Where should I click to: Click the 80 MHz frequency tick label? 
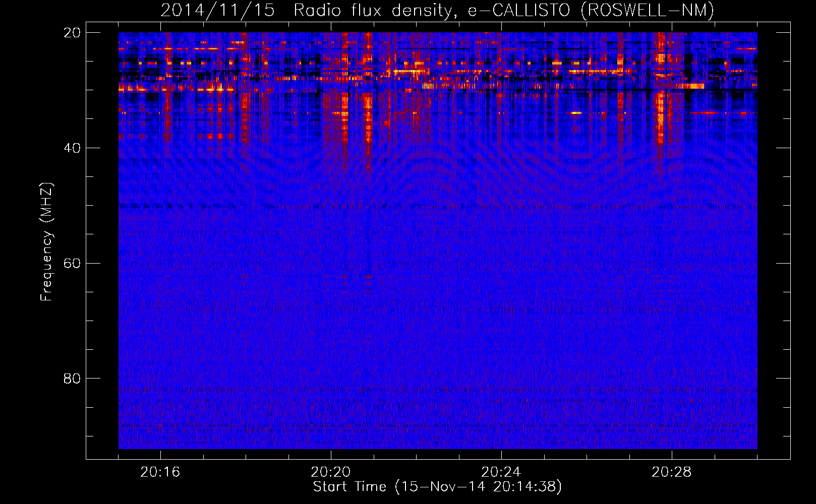[x=72, y=379]
